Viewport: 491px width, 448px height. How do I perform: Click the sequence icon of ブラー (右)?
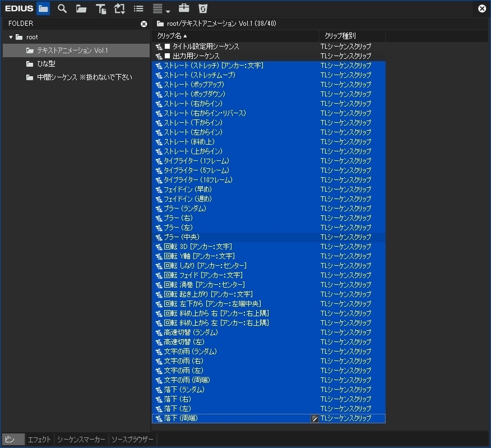click(x=159, y=219)
